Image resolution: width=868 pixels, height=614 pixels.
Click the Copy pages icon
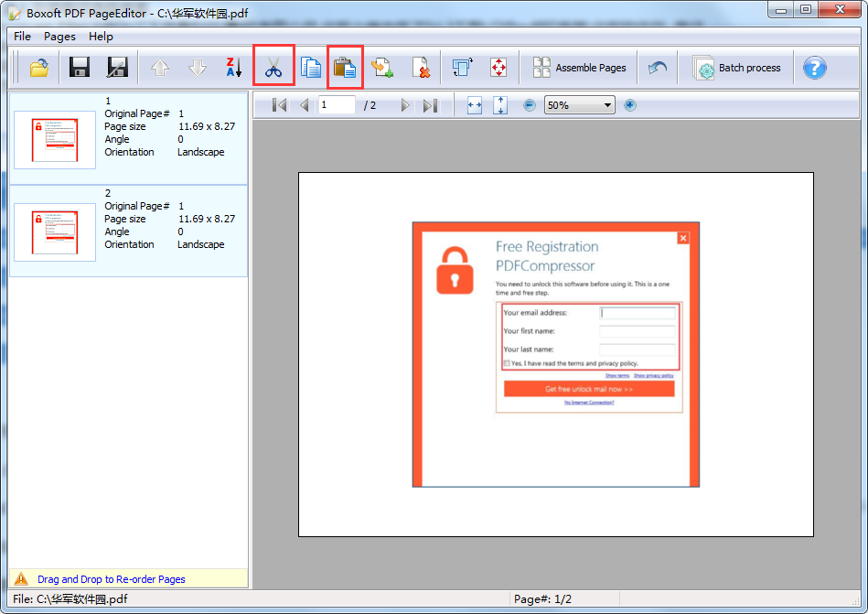coord(309,65)
